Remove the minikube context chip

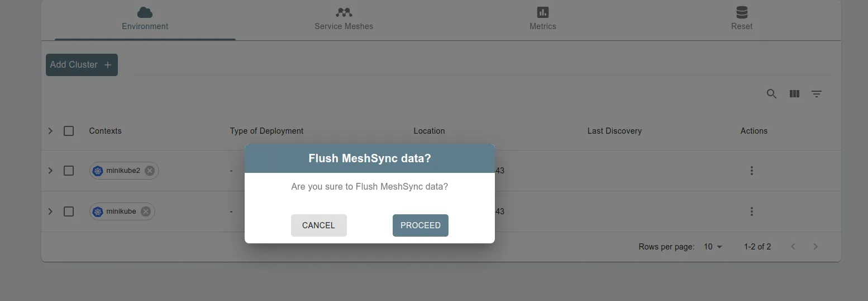(146, 211)
